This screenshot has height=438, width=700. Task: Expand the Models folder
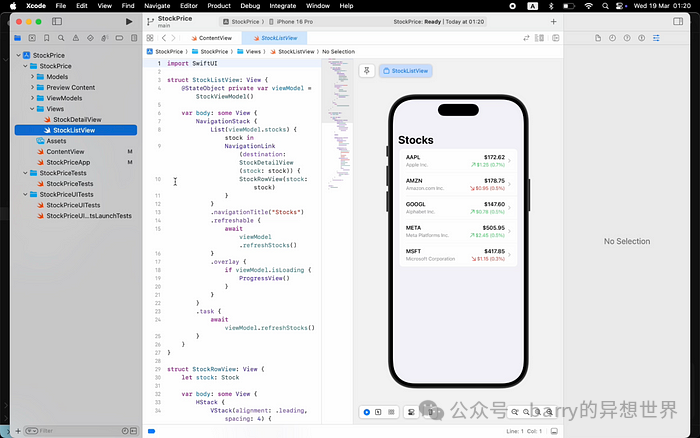(x=32, y=76)
